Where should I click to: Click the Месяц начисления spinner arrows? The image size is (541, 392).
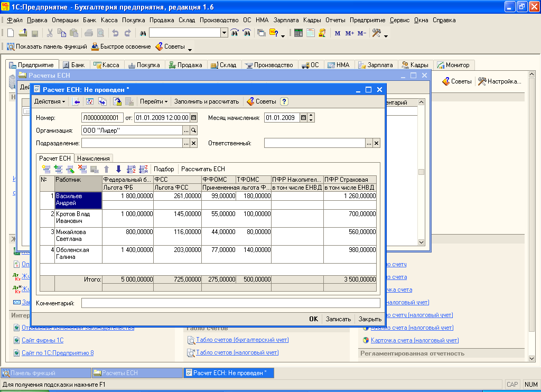coord(311,118)
